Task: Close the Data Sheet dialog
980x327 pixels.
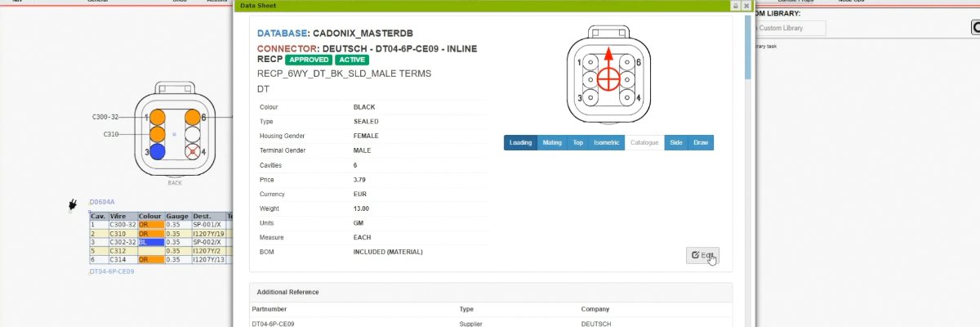Action: [746, 6]
